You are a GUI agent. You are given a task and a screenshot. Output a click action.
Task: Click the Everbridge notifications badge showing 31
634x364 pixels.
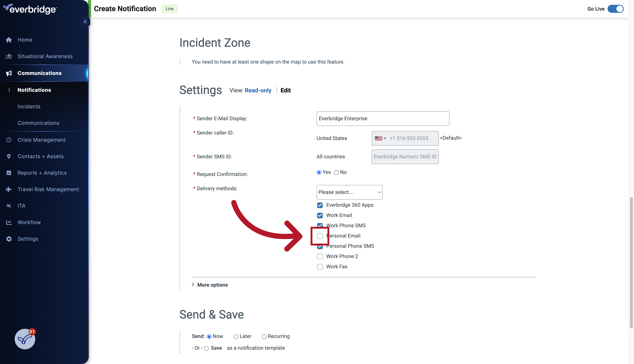click(x=32, y=332)
